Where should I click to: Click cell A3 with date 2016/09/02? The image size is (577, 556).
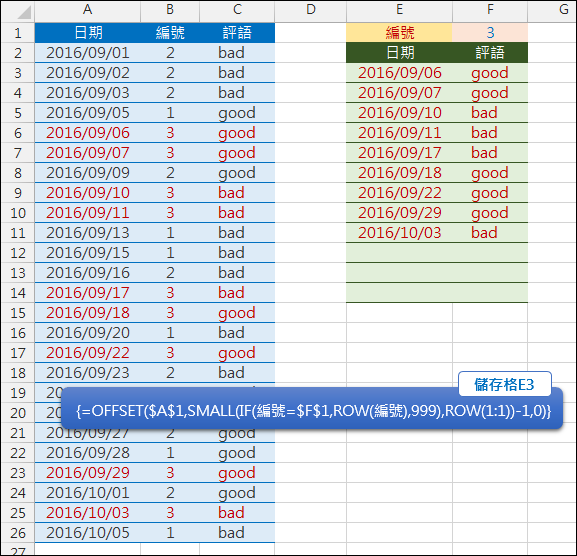tap(88, 73)
